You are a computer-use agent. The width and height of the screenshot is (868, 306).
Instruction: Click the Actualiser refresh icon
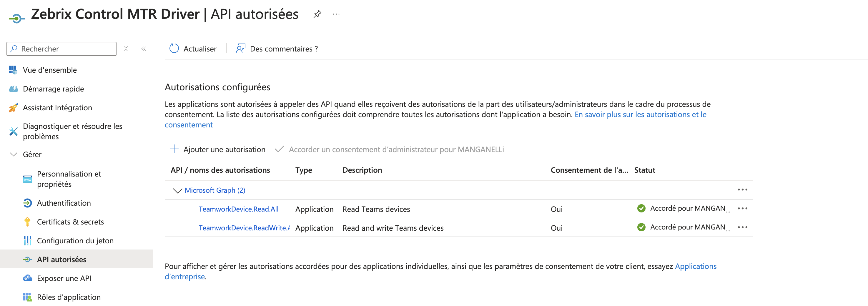click(174, 49)
